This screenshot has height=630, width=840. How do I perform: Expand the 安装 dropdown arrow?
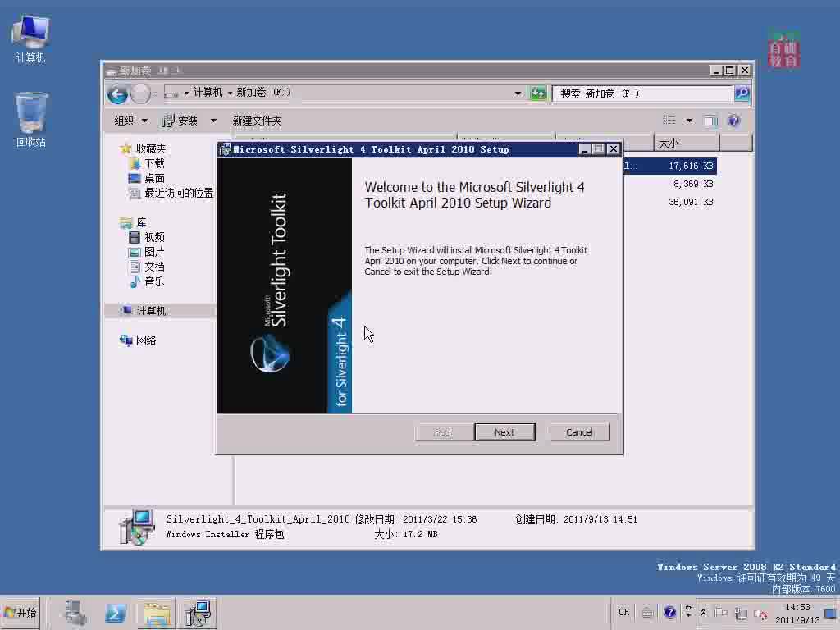pyautogui.click(x=213, y=121)
